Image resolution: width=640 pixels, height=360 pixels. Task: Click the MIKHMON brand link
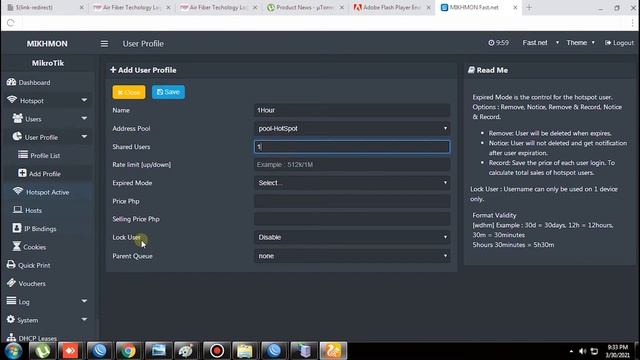[x=47, y=44]
